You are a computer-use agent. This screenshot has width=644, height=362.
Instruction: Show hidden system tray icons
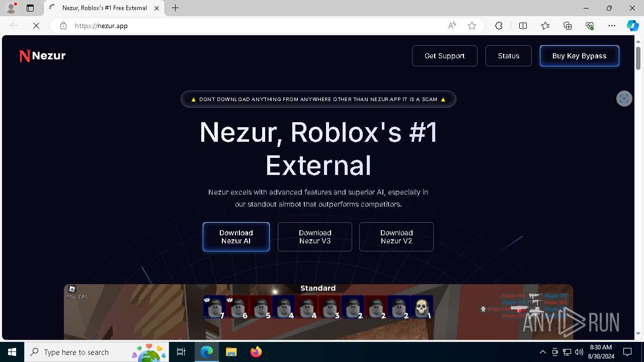point(543,352)
